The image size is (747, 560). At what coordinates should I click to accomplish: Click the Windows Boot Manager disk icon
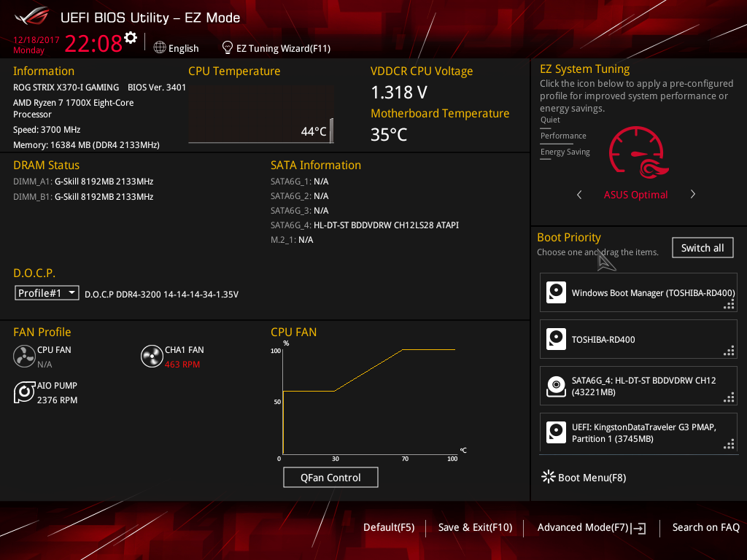click(x=556, y=292)
